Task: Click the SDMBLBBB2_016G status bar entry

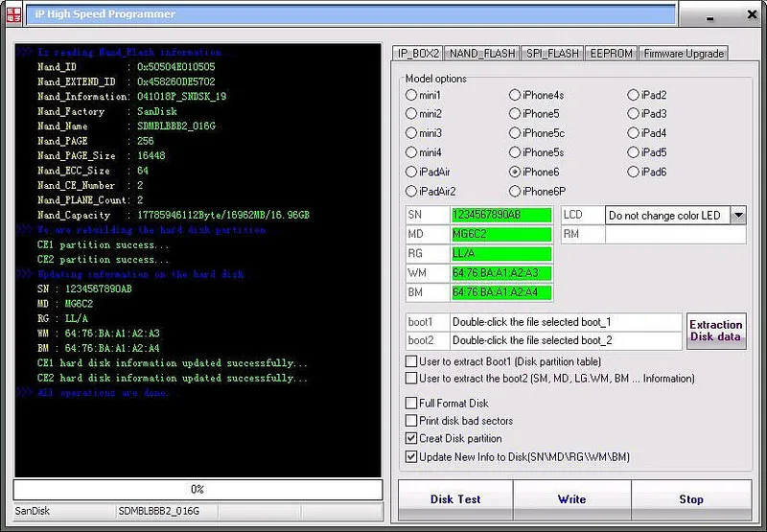Action: 166,511
